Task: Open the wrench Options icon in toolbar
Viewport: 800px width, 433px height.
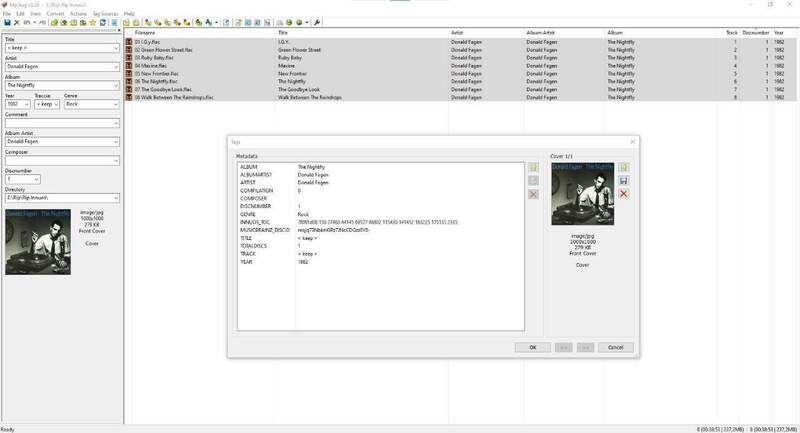Action: point(317,21)
